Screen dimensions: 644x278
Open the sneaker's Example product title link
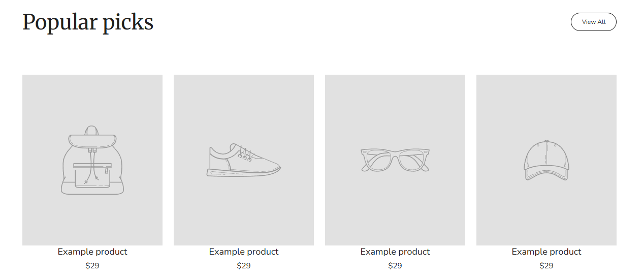tap(243, 252)
